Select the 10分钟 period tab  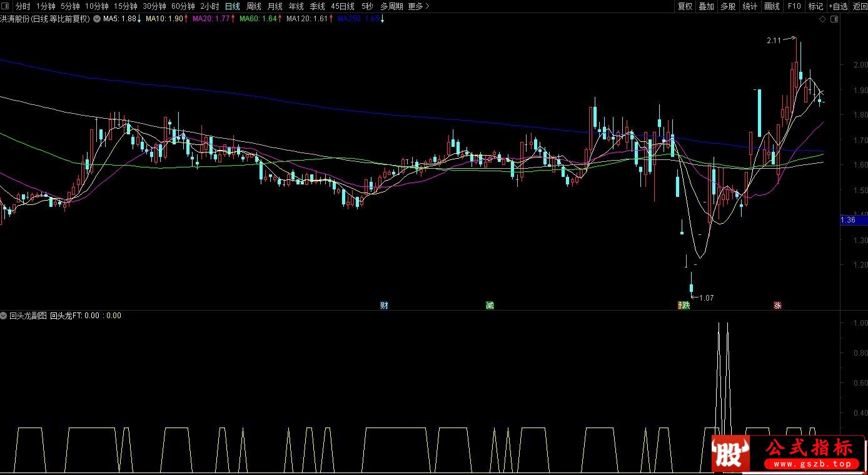point(97,6)
